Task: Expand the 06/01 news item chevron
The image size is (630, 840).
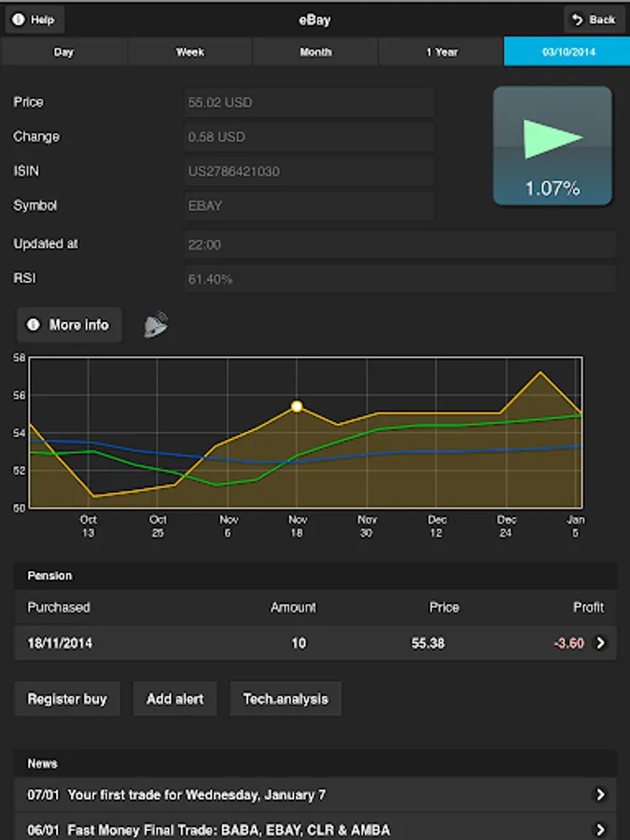Action: pos(600,830)
